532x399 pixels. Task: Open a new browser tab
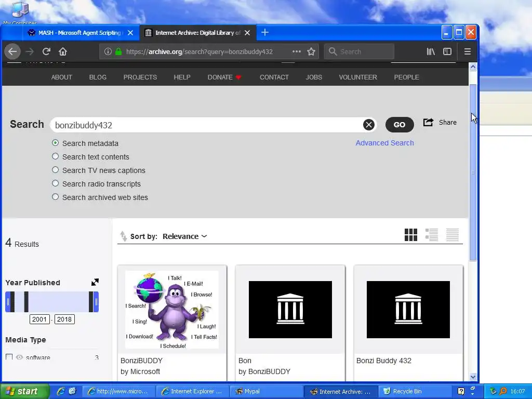pos(265,33)
